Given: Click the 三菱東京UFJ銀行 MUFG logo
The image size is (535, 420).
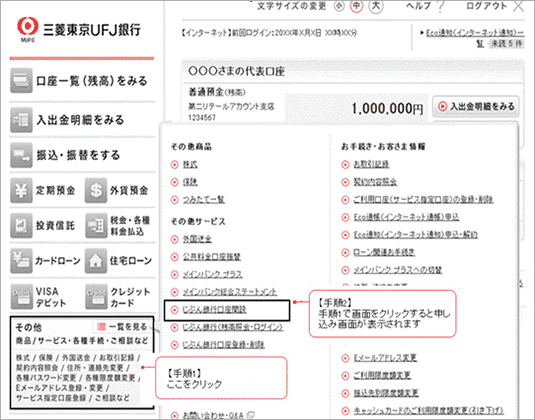Looking at the screenshot, I should (79, 30).
